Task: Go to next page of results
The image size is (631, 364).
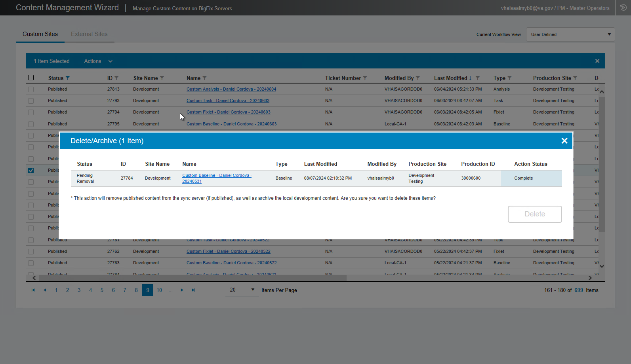Action: [182, 290]
